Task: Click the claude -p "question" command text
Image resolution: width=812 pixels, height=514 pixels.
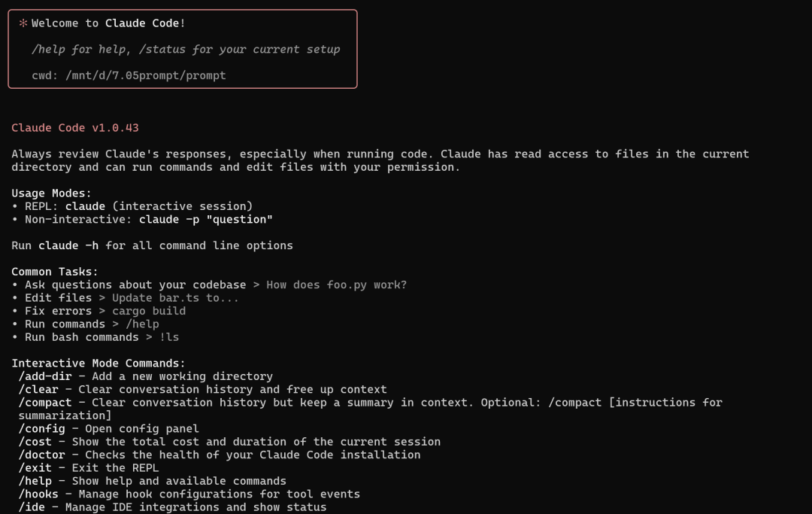Action: (x=205, y=219)
